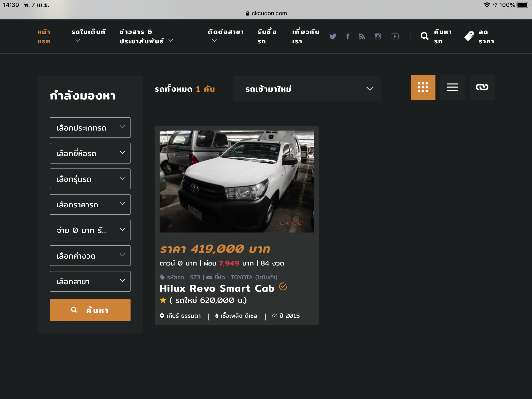Viewport: 532px width, 399px height.
Task: Click the price tag discount icon
Action: click(x=469, y=36)
